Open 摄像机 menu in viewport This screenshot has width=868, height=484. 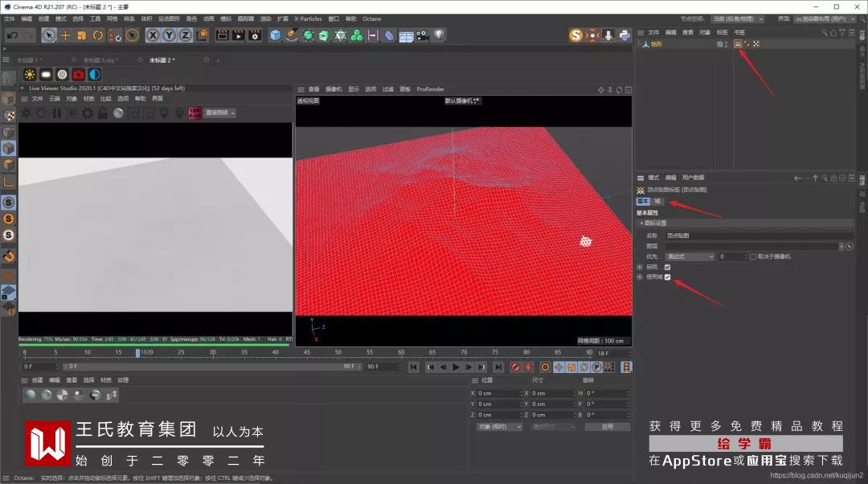[334, 89]
